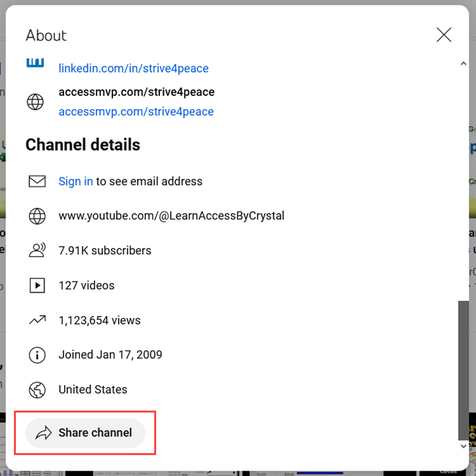Click the globe icon next to accessmvp.com

pyautogui.click(x=35, y=102)
